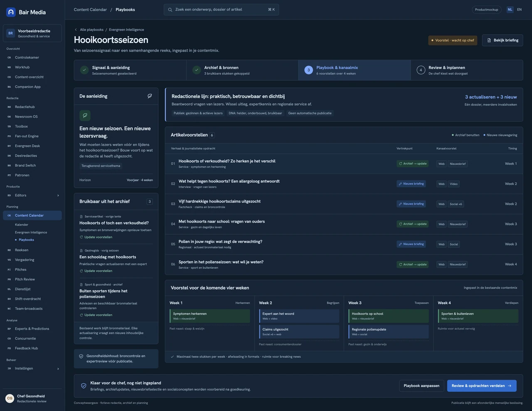Image resolution: width=532 pixels, height=411 pixels.
Task: Open Evergreen Intelligence sidebar sub-item
Action: pyautogui.click(x=31, y=233)
